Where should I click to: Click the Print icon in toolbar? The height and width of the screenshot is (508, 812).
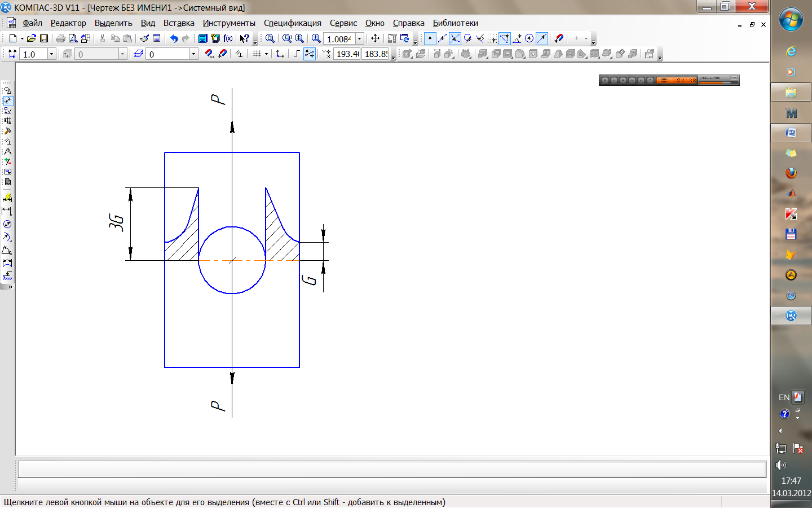click(60, 38)
